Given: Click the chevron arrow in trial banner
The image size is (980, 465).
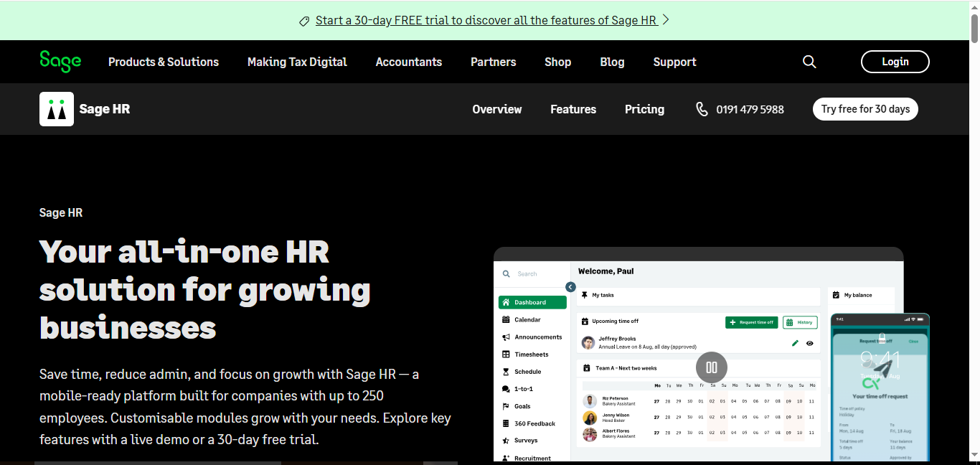Looking at the screenshot, I should pos(666,20).
